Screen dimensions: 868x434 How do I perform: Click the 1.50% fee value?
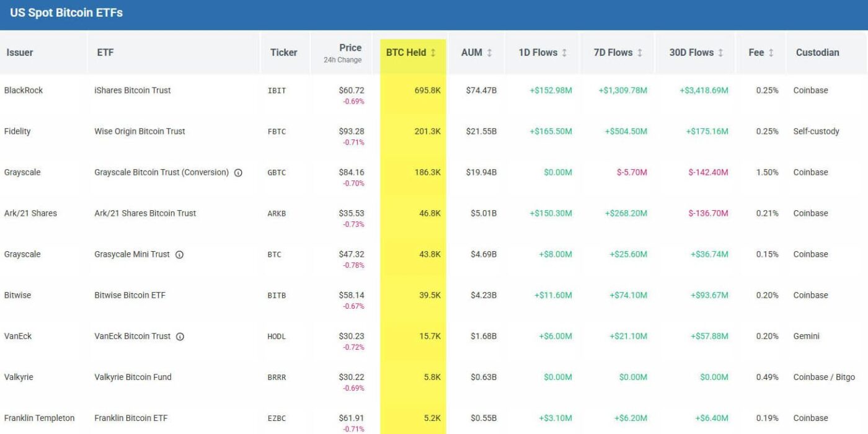coord(768,172)
